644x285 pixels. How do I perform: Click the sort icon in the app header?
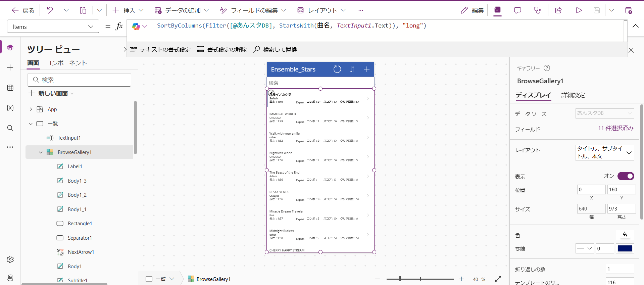tap(352, 69)
